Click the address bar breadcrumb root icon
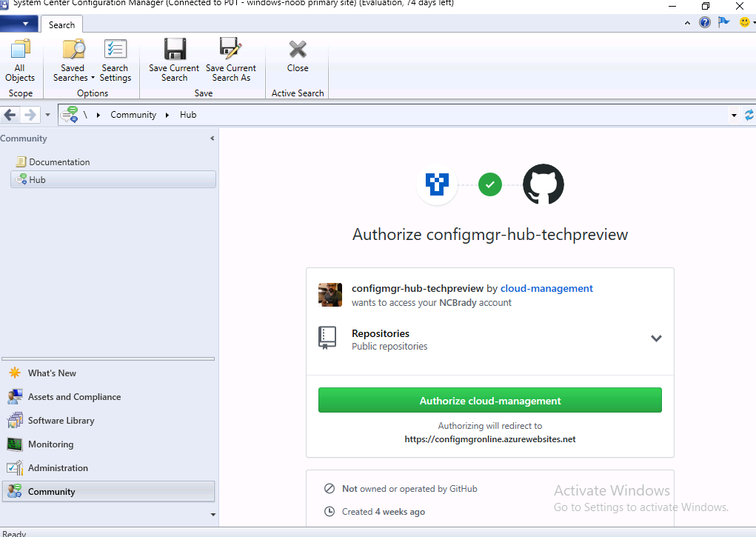 click(70, 115)
